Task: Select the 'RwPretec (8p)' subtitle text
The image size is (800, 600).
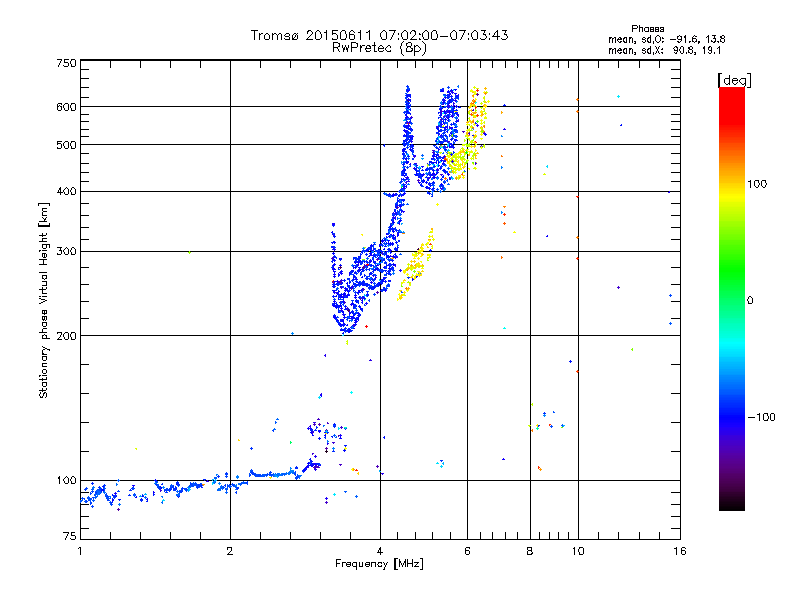Action: point(379,48)
